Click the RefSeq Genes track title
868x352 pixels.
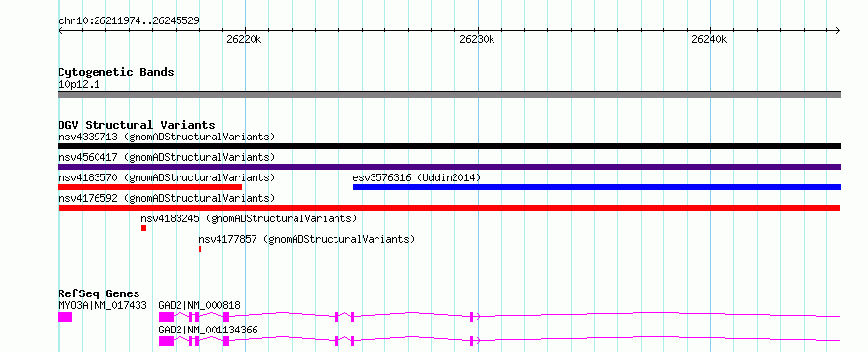point(99,293)
